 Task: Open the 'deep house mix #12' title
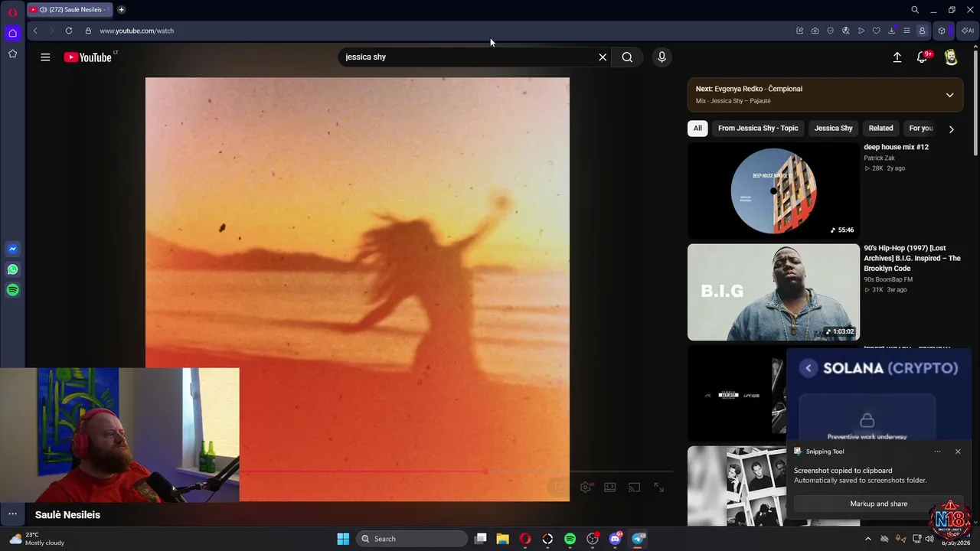896,147
